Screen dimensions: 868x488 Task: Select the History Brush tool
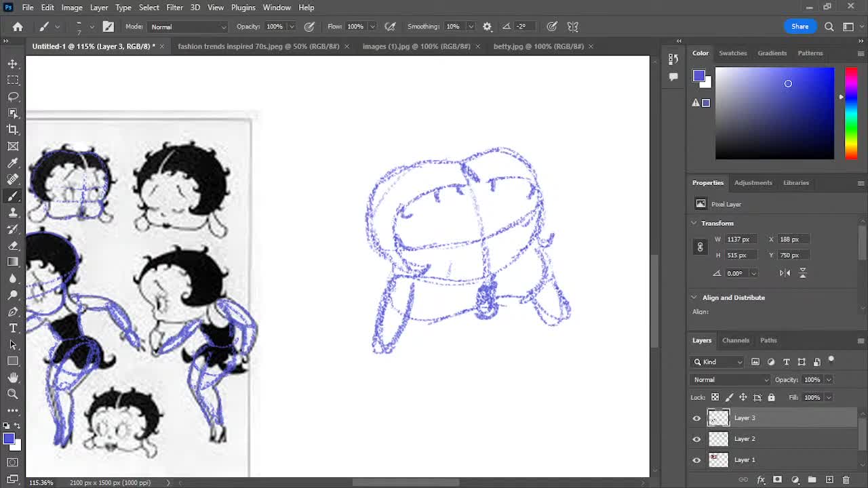click(13, 229)
